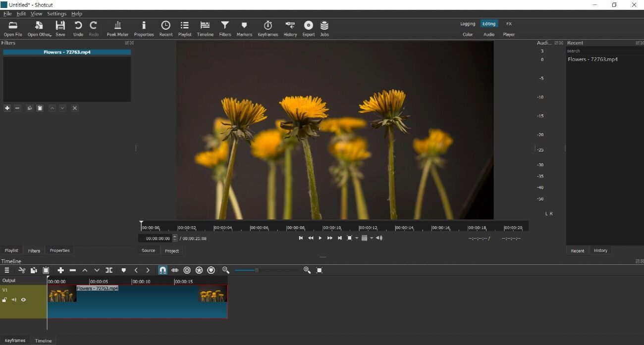Hide the V1 track with eye icon
Image resolution: width=644 pixels, height=345 pixels.
pos(23,300)
